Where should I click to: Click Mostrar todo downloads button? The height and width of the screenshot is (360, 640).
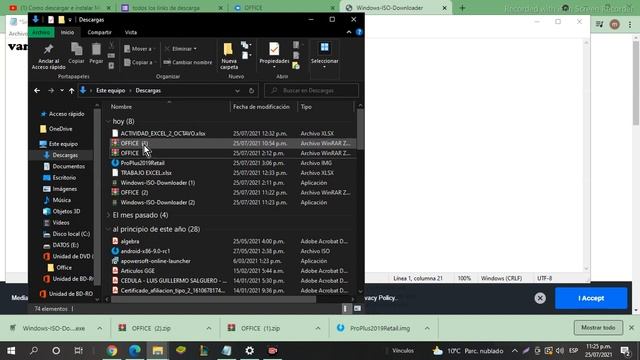[598, 328]
